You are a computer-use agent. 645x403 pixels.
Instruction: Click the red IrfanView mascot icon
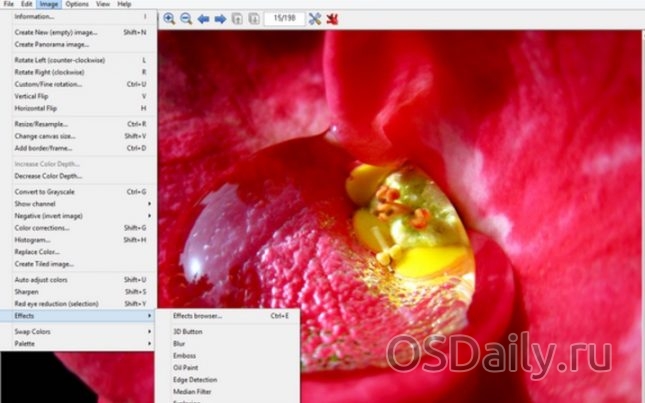332,18
